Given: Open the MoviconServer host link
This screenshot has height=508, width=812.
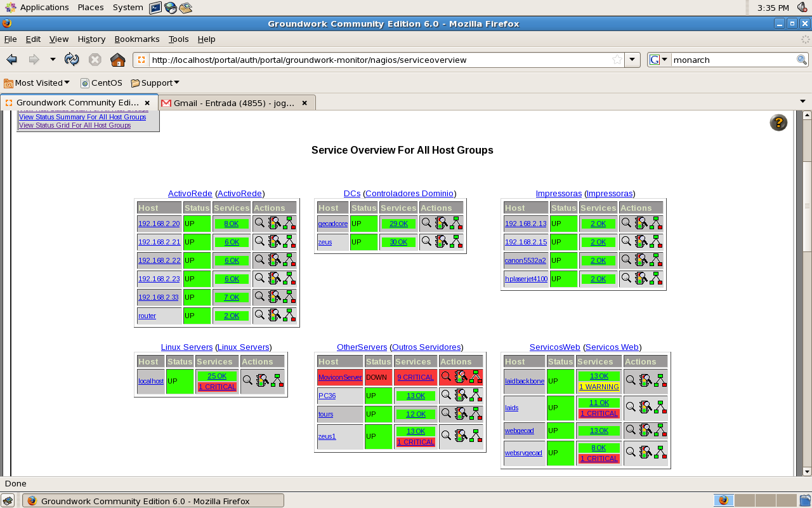Looking at the screenshot, I should click(x=340, y=377).
